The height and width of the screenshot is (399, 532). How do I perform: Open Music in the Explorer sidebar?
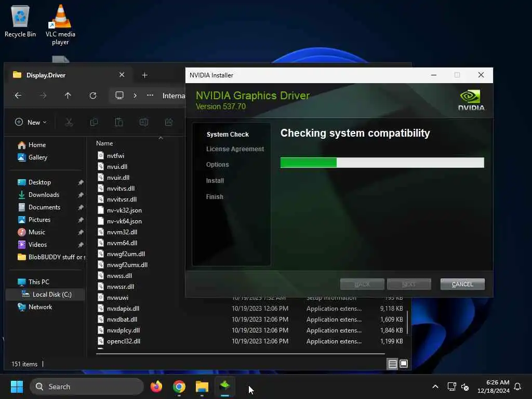point(37,232)
